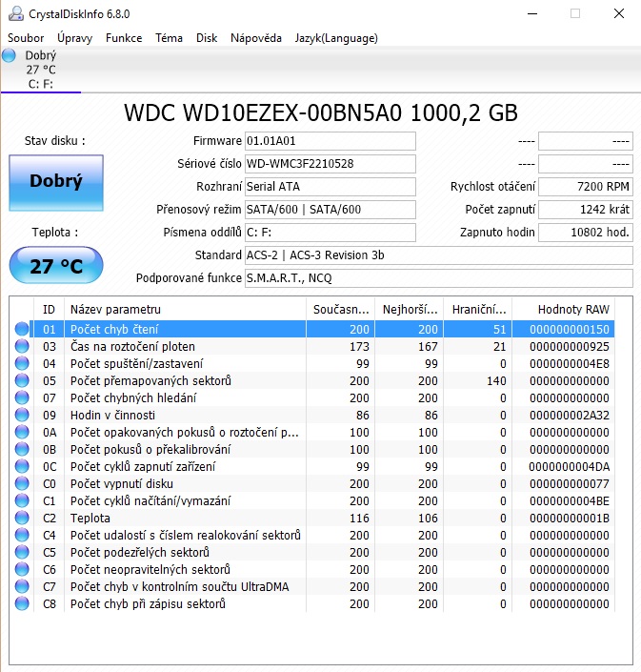This screenshot has height=672, width=641.
Task: Click status orb for row C7 UltraDMA
Action: (x=22, y=586)
